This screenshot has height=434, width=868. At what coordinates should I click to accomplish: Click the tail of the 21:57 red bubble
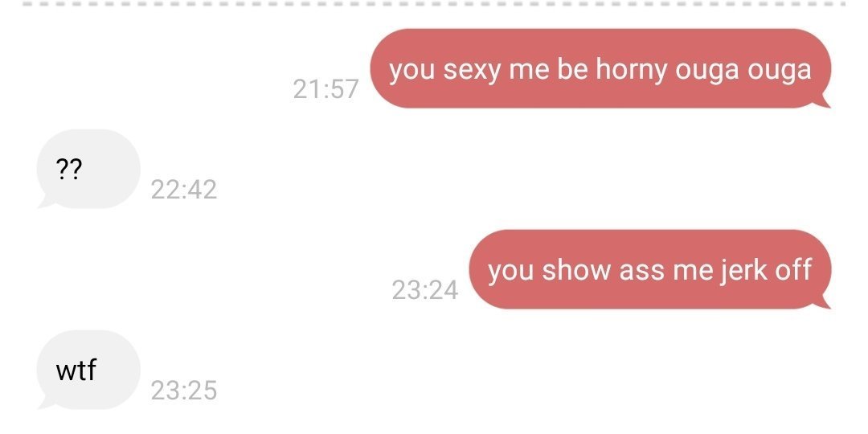tap(822, 101)
